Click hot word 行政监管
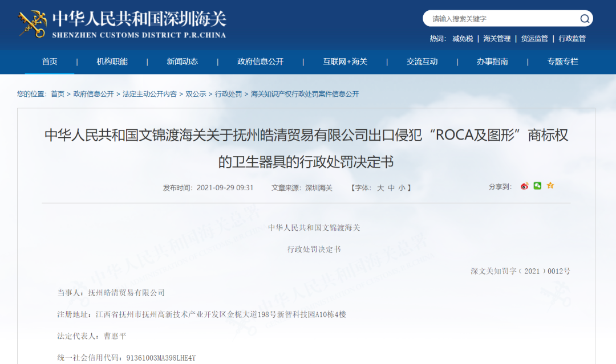Image resolution: width=616 pixels, height=364 pixels. pos(572,38)
